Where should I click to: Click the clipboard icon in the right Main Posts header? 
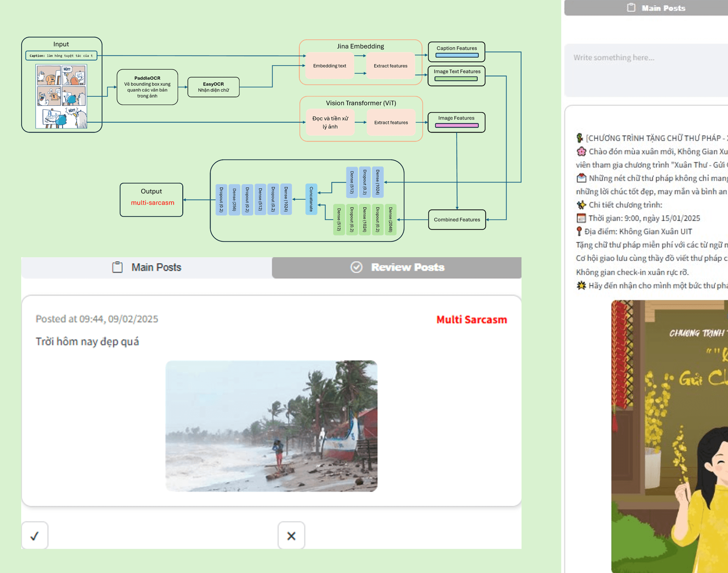point(631,8)
